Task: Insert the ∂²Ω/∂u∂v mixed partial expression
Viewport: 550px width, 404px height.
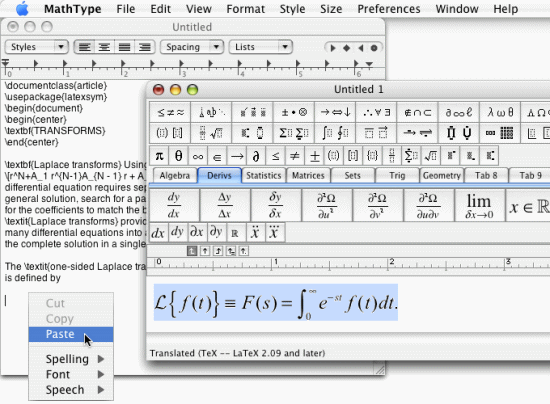Action: point(428,205)
